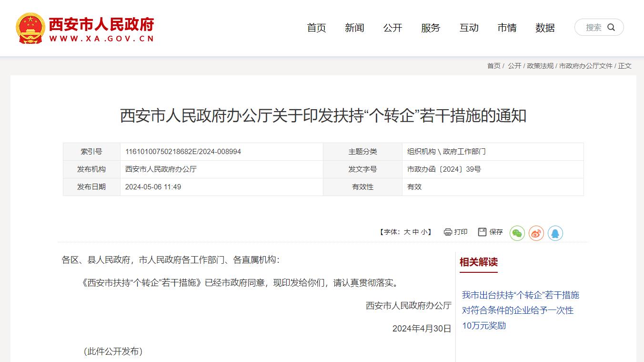Click the 西安市人民政府 site title
The image size is (644, 362).
pos(101,24)
